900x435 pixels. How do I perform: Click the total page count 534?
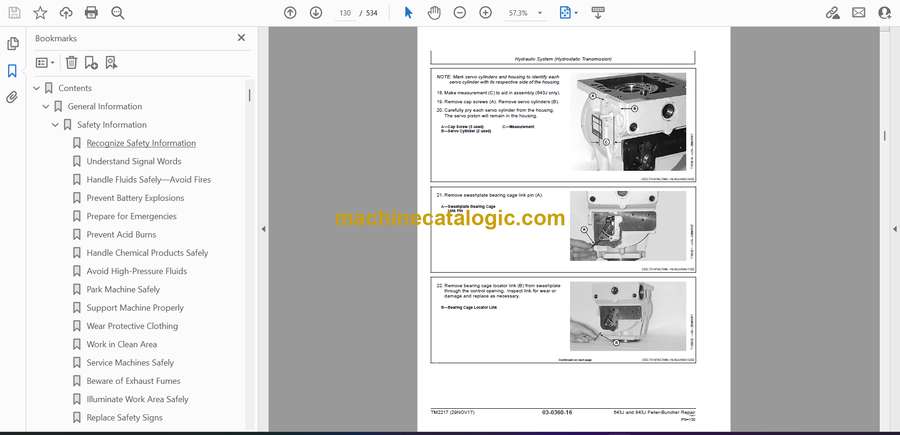372,13
